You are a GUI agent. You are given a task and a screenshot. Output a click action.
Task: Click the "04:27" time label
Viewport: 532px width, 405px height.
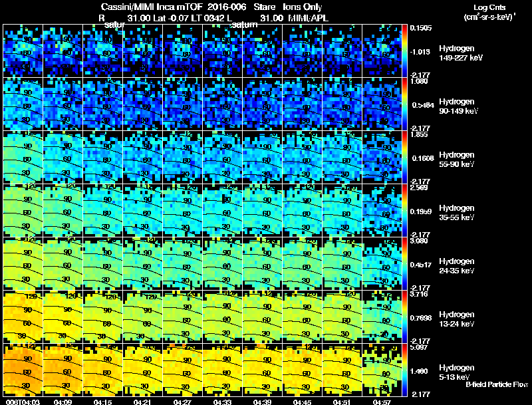tap(182, 402)
